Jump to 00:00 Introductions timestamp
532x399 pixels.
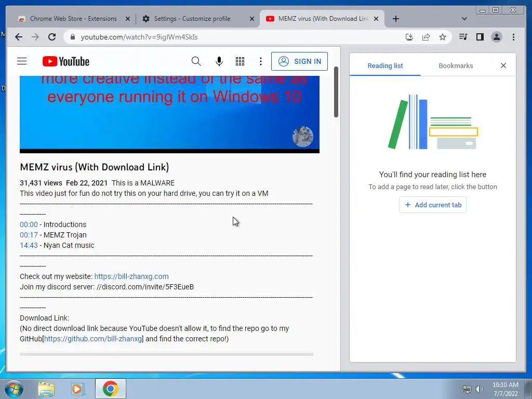29,224
